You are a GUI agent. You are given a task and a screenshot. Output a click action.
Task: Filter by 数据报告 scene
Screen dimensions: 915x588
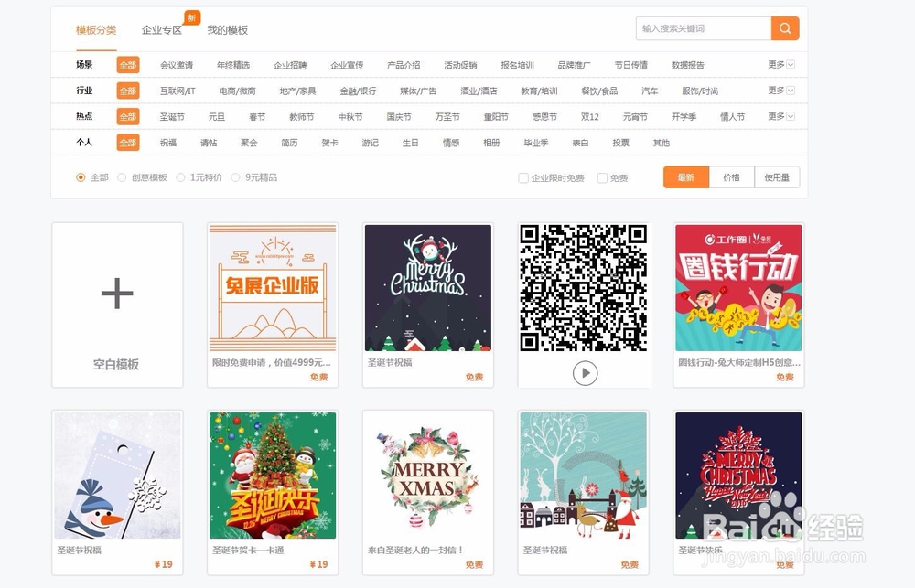point(687,65)
